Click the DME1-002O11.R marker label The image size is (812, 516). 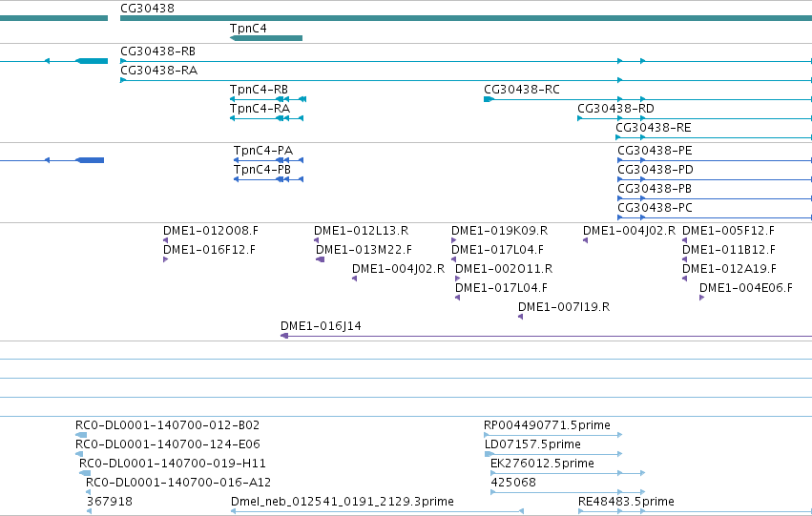click(x=504, y=269)
